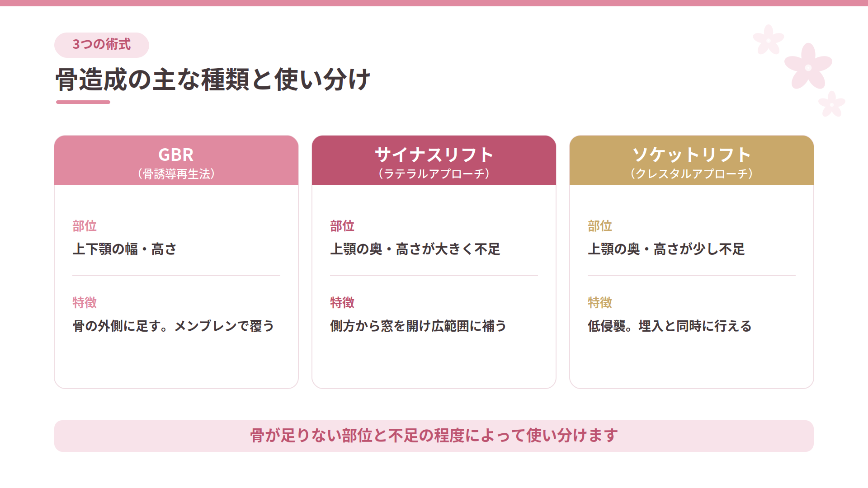This screenshot has height=488, width=868.
Task: Select the slide title 骨造成の主な種類と使い分け
Action: 213,80
